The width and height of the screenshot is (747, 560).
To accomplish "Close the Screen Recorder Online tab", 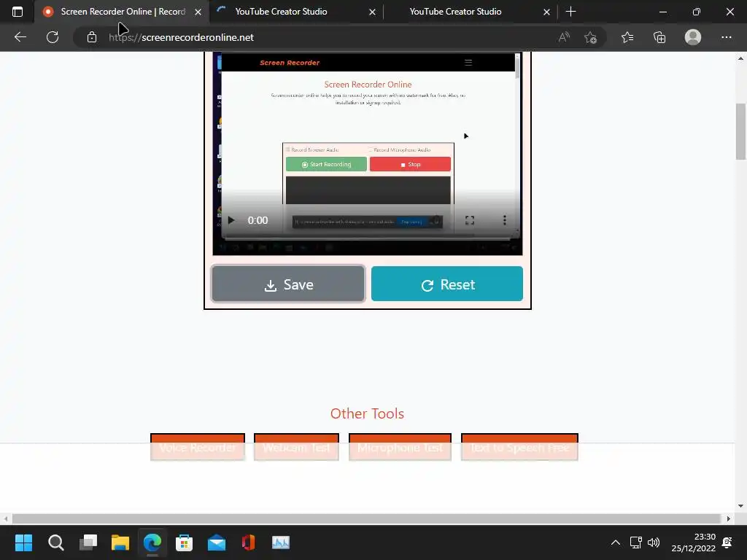I will point(198,12).
